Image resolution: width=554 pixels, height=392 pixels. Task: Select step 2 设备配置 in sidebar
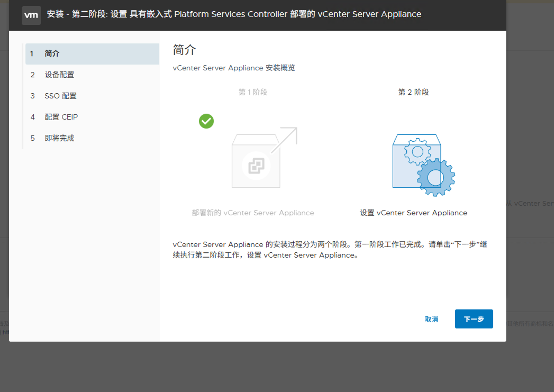[x=92, y=75]
